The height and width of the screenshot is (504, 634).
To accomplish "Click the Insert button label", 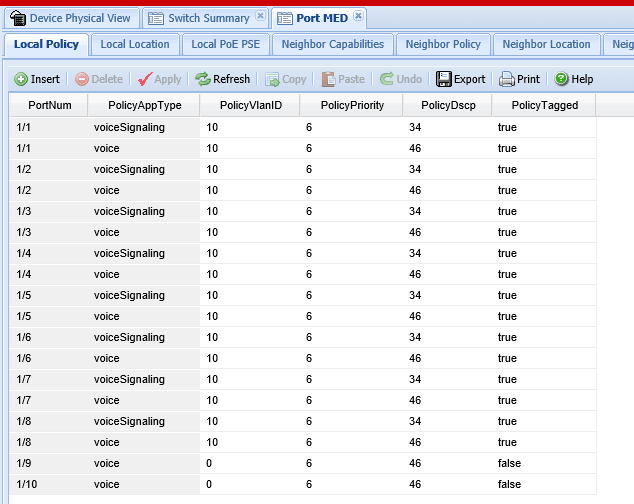I will click(x=45, y=79).
